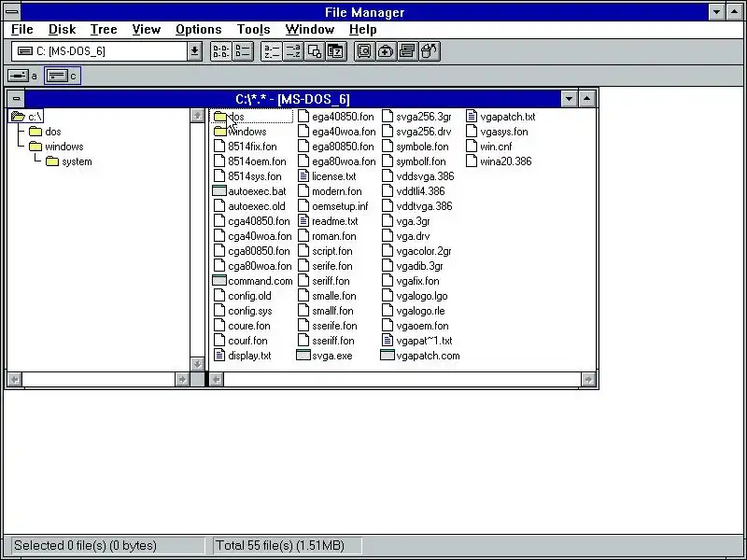Viewport: 747px width, 560px height.
Task: Open the Tools menu
Action: (253, 30)
